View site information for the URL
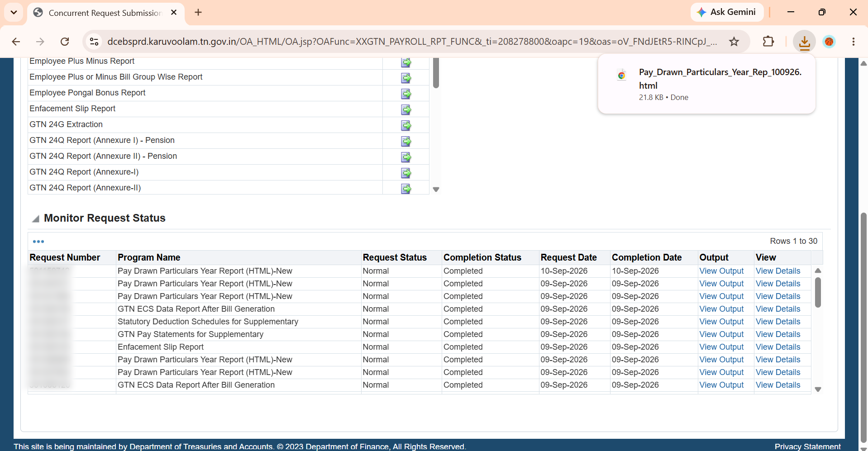 click(x=94, y=42)
